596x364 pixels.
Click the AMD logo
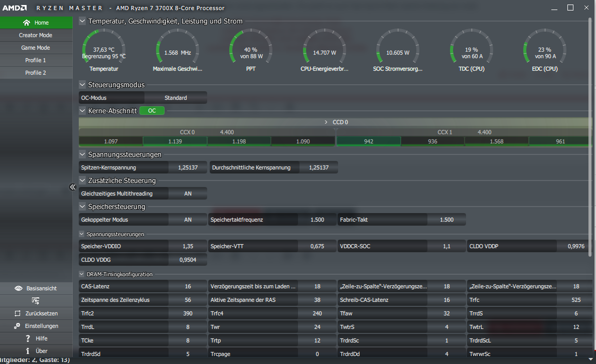tap(15, 8)
